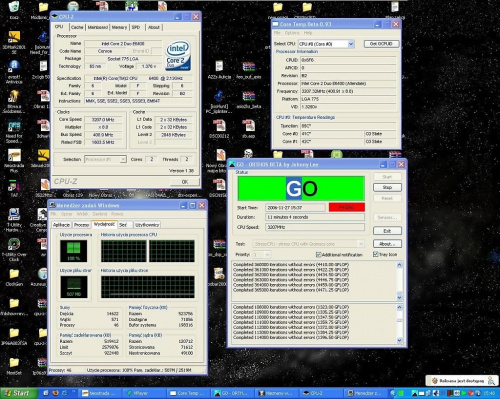Open the Plik menu in Task Manager
The width and height of the screenshot is (500, 399).
point(53,214)
